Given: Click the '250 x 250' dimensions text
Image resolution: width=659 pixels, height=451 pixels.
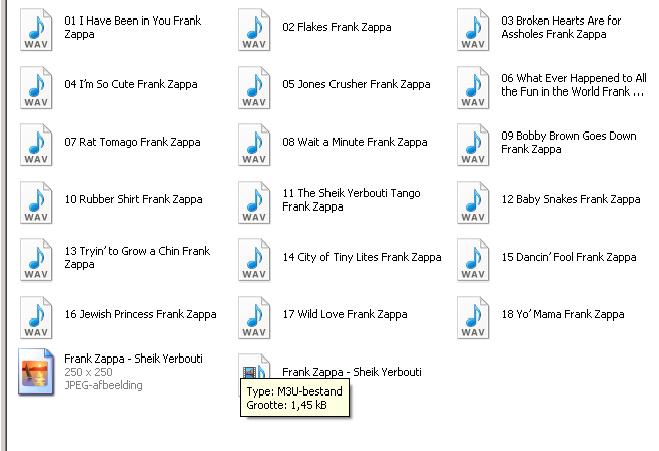Looking at the screenshot, I should coord(88,372).
